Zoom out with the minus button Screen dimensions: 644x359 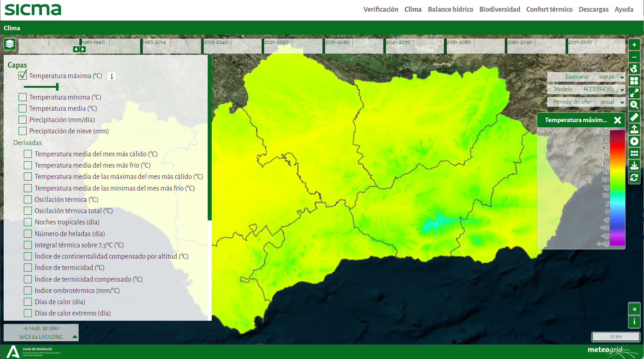click(x=634, y=57)
